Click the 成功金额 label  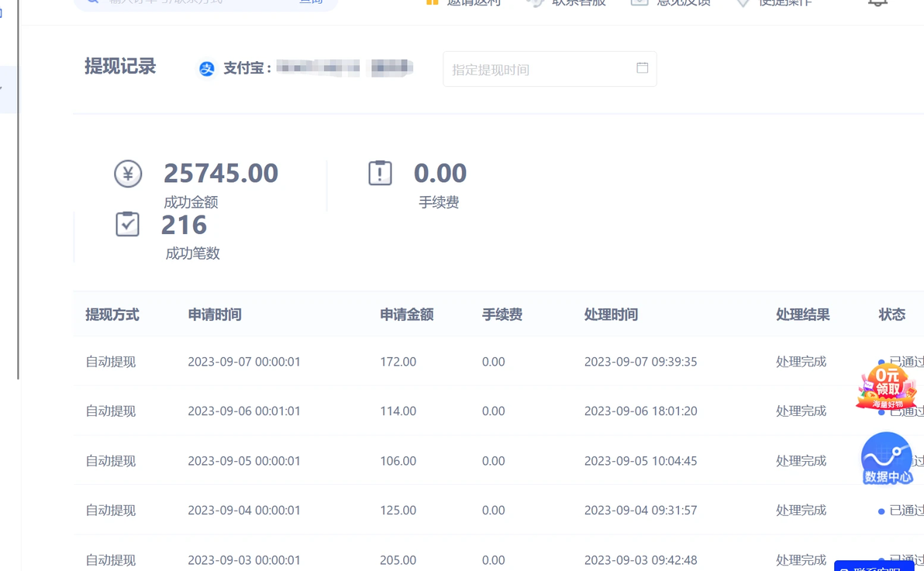pyautogui.click(x=191, y=202)
